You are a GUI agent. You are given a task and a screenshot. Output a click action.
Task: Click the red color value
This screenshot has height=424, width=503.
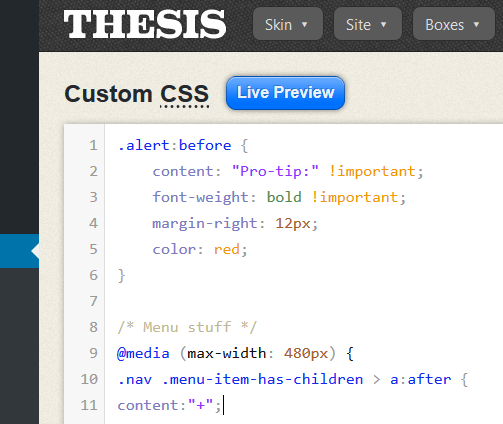(x=227, y=249)
